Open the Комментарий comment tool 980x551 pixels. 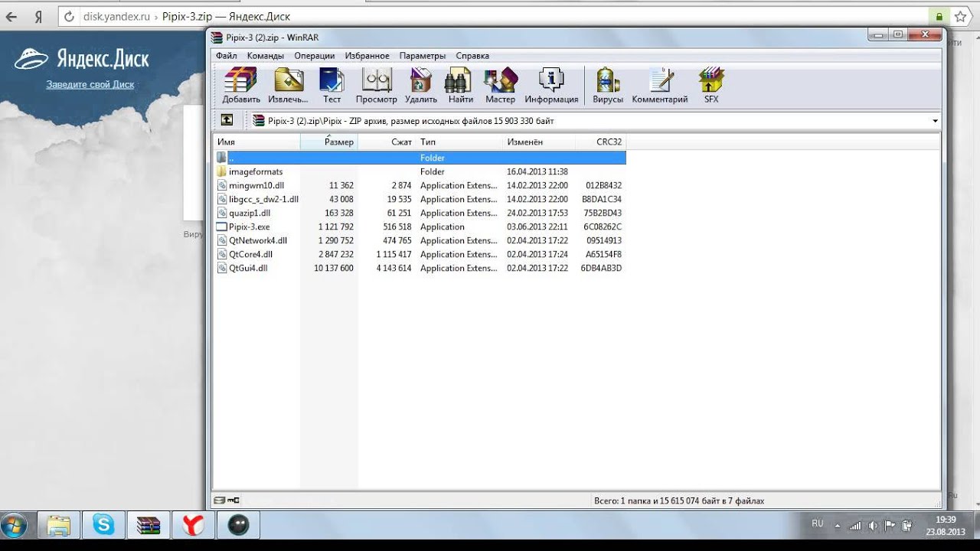[660, 86]
